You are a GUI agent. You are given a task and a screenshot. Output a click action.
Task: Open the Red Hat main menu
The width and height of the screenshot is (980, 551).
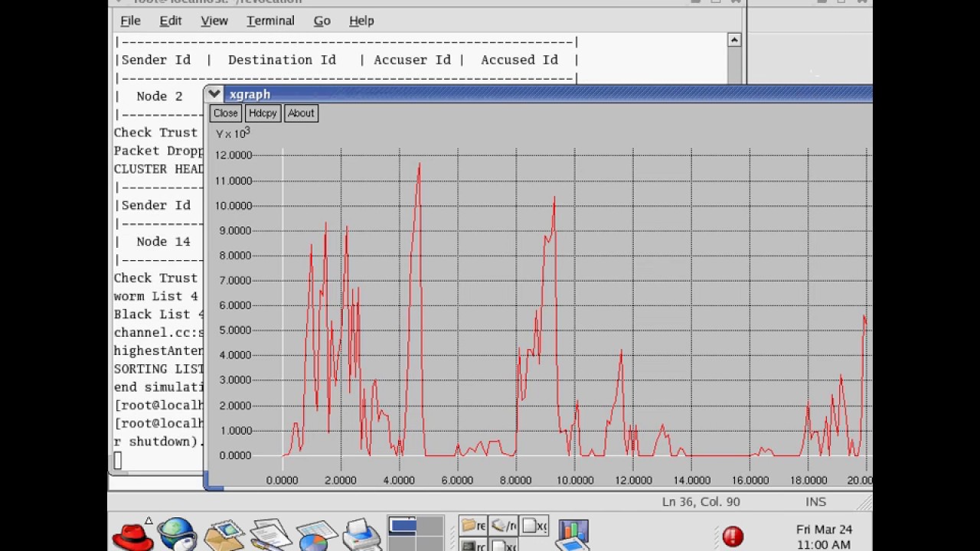pyautogui.click(x=132, y=535)
